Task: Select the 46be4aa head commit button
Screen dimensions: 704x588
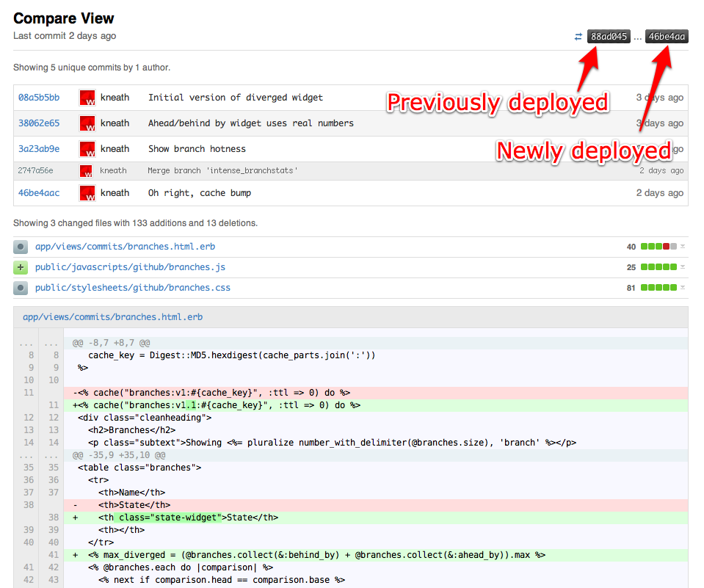Action: point(667,37)
